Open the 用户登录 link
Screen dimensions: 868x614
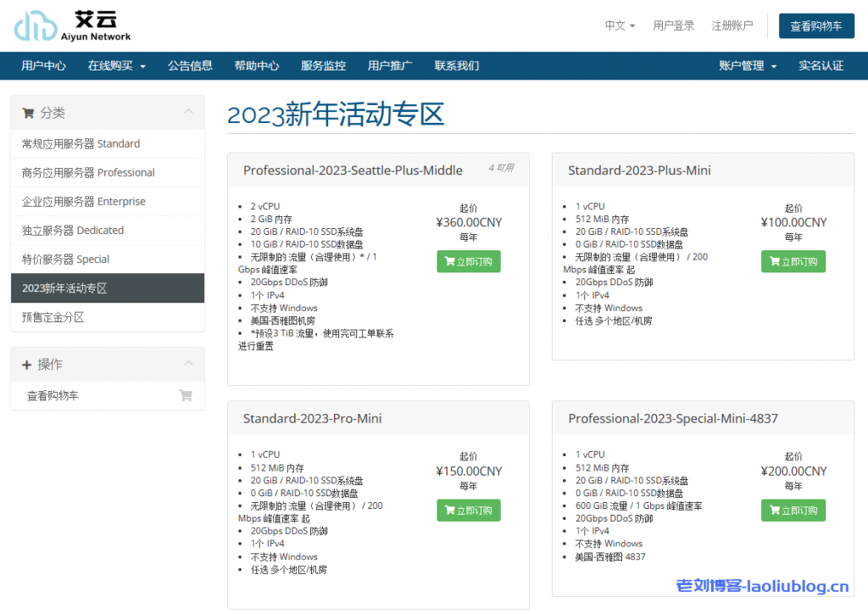tap(674, 25)
